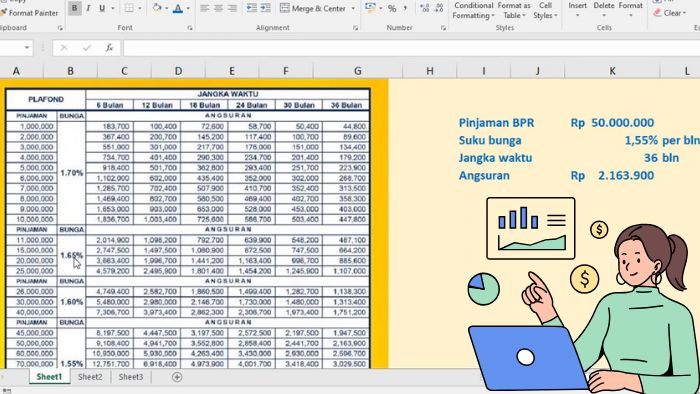Click Format Painter
The width and height of the screenshot is (700, 394).
pos(29,13)
